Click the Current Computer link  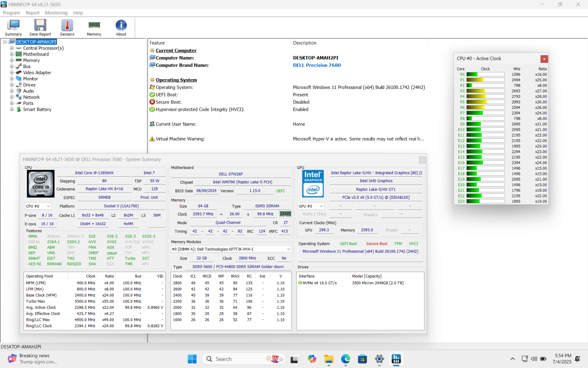pos(176,50)
